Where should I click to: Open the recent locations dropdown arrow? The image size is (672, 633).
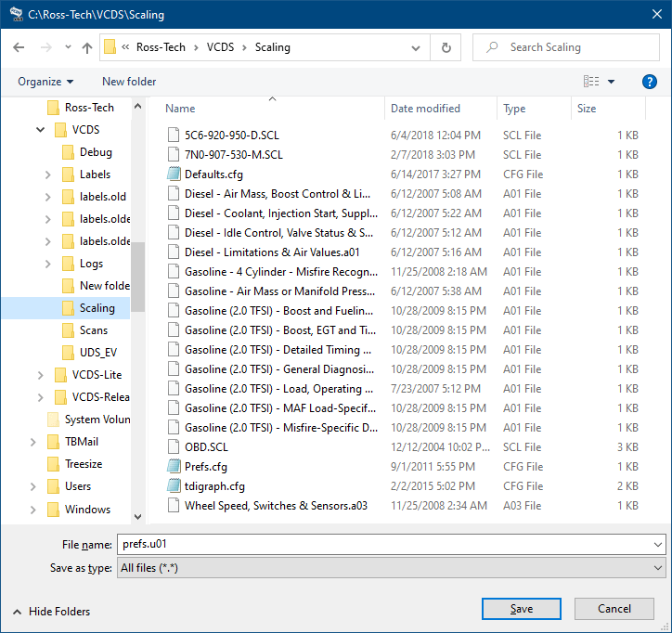pyautogui.click(x=68, y=47)
